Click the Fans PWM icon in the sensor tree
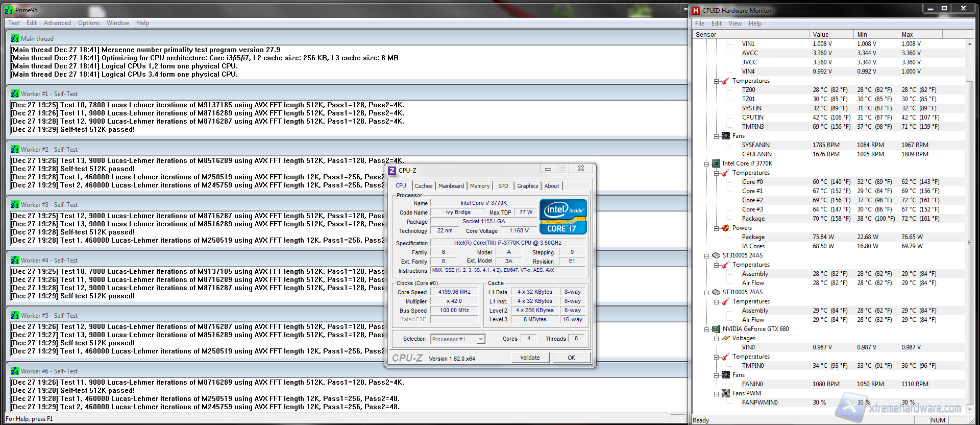 pos(726,393)
